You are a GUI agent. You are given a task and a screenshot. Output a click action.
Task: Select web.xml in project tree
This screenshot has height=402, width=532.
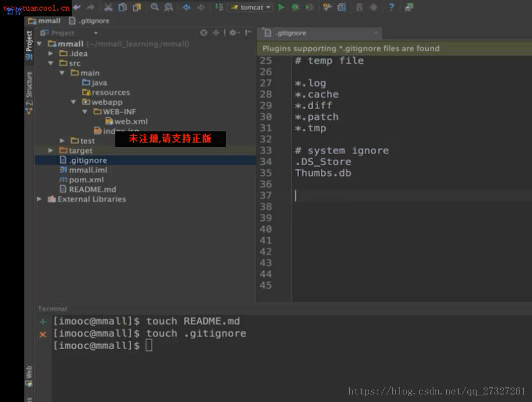127,121
